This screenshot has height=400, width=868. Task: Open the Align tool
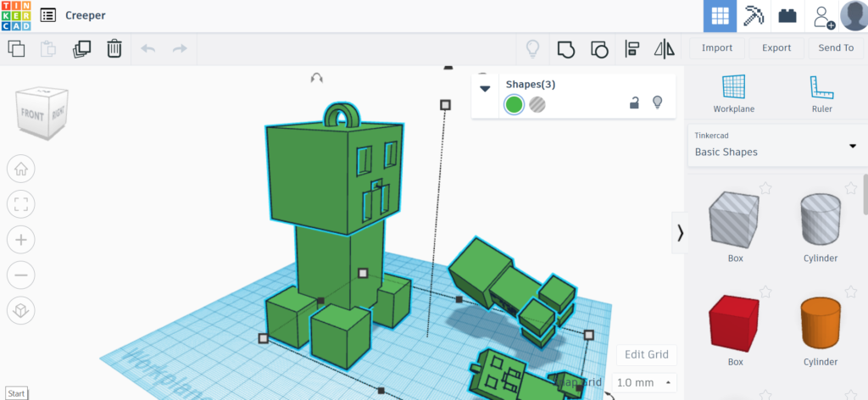coord(632,48)
